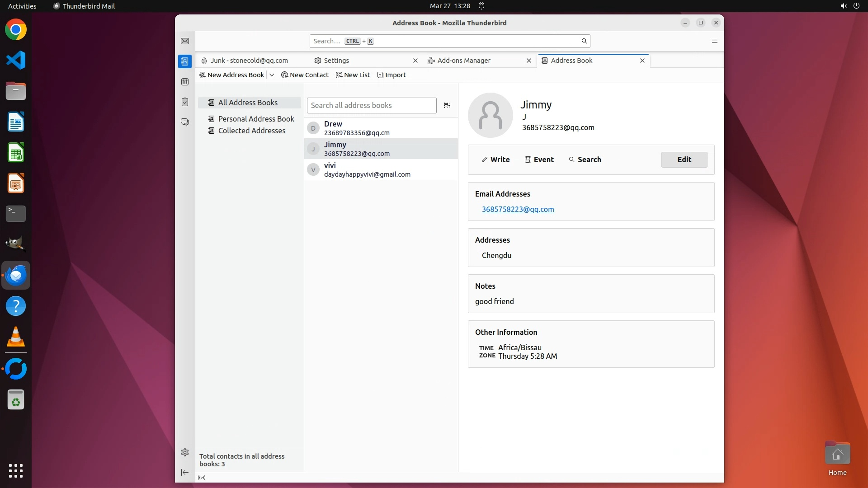The height and width of the screenshot is (488, 868).
Task: Open the Tasks space icon
Action: click(x=185, y=102)
